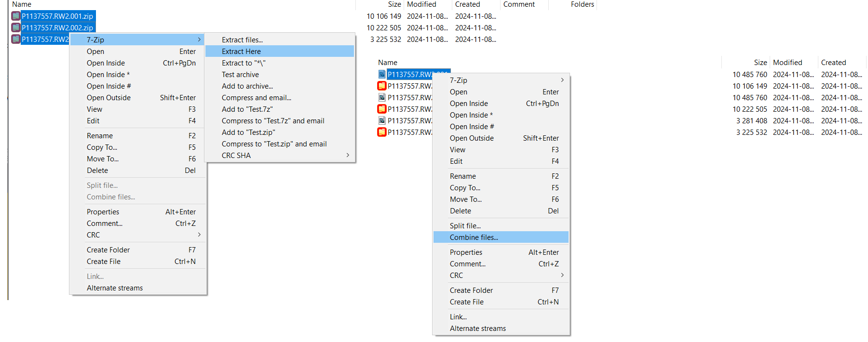The image size is (868, 342).
Task: Sort left list by Modified column header
Action: [x=421, y=4]
